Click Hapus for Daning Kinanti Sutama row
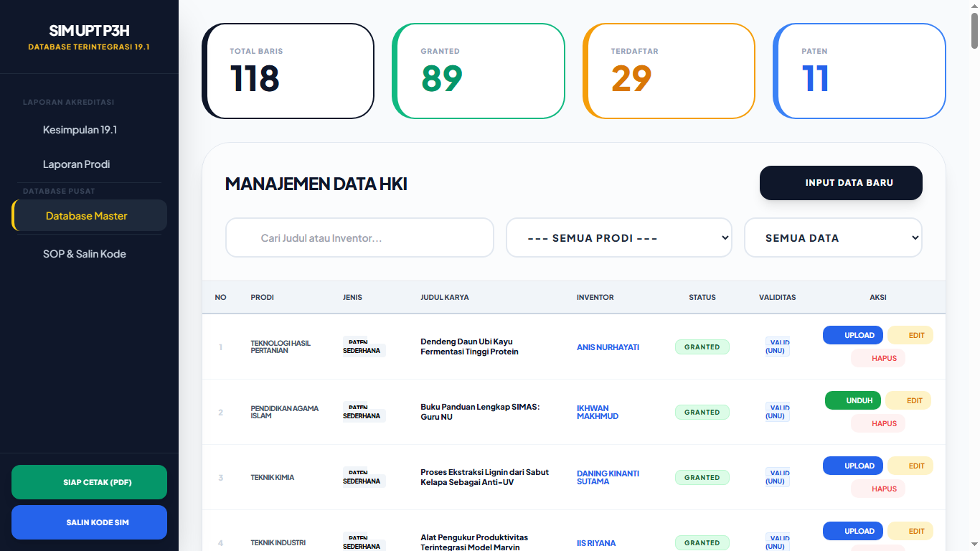980x551 pixels. click(878, 489)
